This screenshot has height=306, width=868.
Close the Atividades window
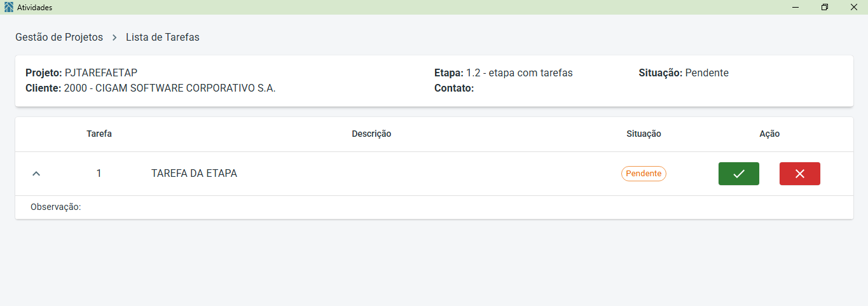pos(853,7)
